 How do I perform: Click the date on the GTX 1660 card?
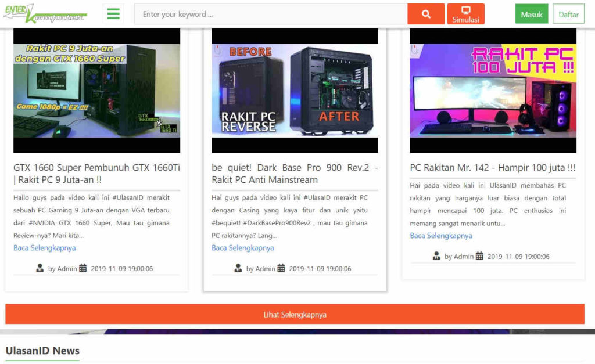point(122,269)
